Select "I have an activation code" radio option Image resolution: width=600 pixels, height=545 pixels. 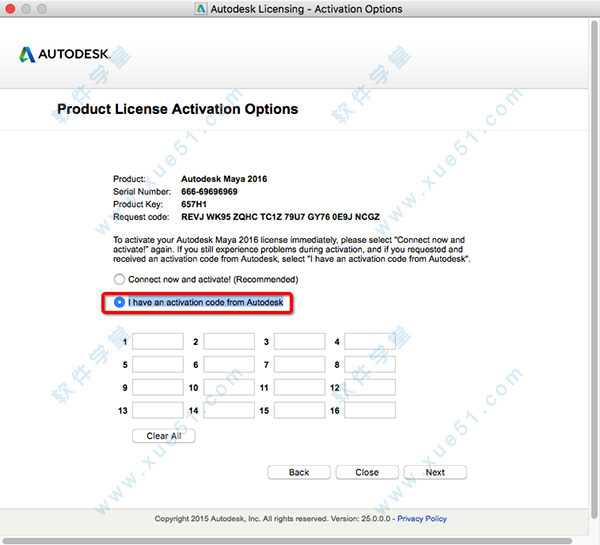[119, 302]
